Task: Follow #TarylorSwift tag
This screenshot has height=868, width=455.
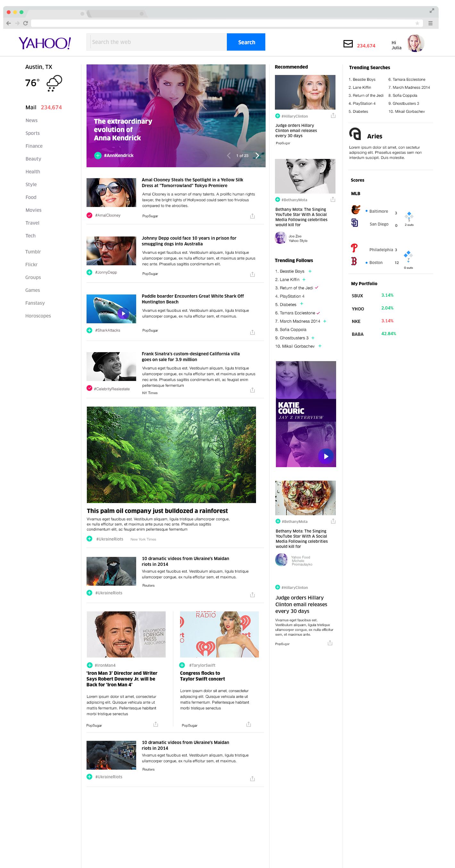Action: coord(182,665)
